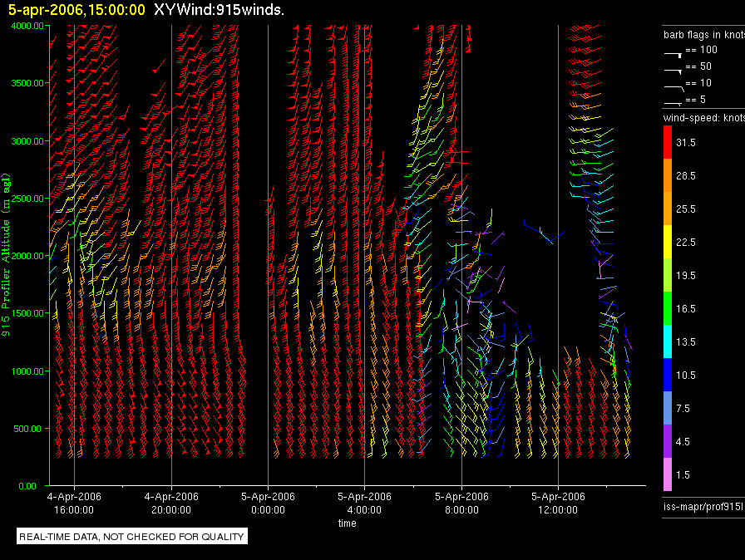The height and width of the screenshot is (560, 745).
Task: Click the 4-Apr-2006 16:00:00 time tick label
Action: (x=74, y=502)
